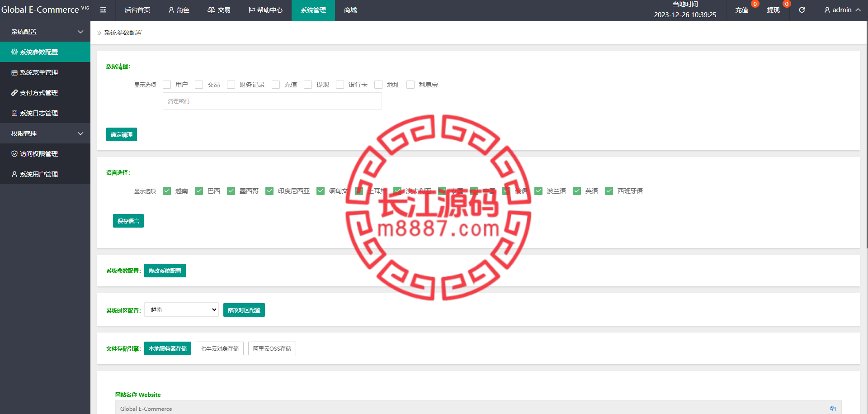This screenshot has width=868, height=414.
Task: Uncheck the 越南 language checkbox
Action: click(167, 191)
